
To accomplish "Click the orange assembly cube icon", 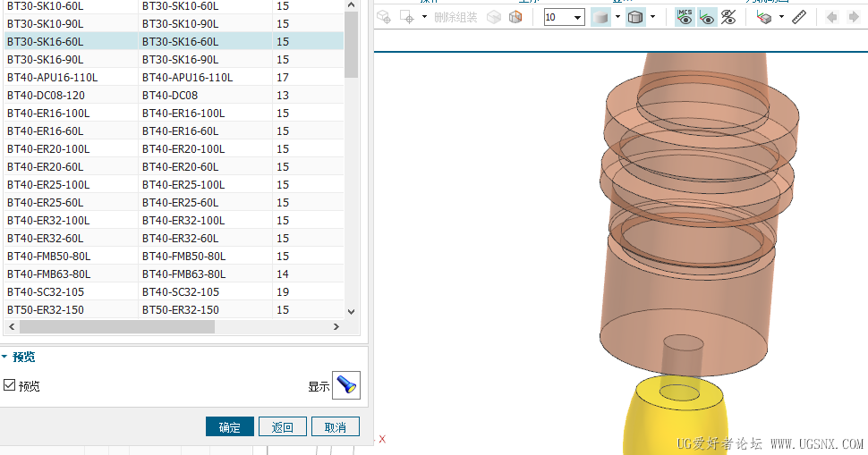I will (515, 17).
